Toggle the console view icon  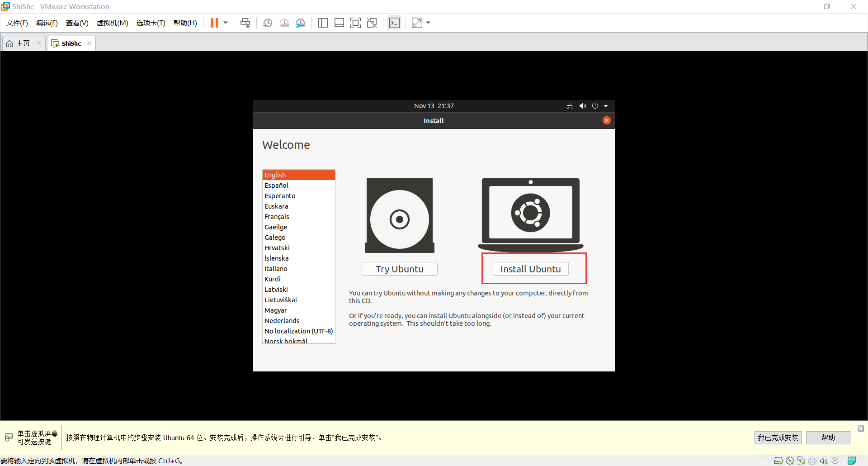394,23
